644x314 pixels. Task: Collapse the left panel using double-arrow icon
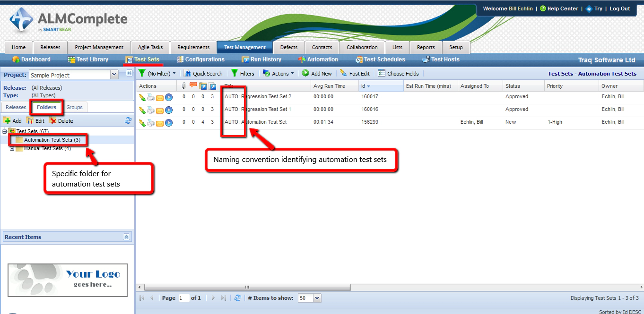click(x=129, y=73)
